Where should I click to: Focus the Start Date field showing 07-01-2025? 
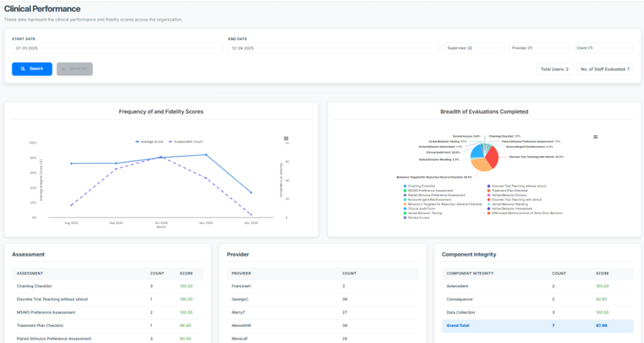(x=117, y=48)
